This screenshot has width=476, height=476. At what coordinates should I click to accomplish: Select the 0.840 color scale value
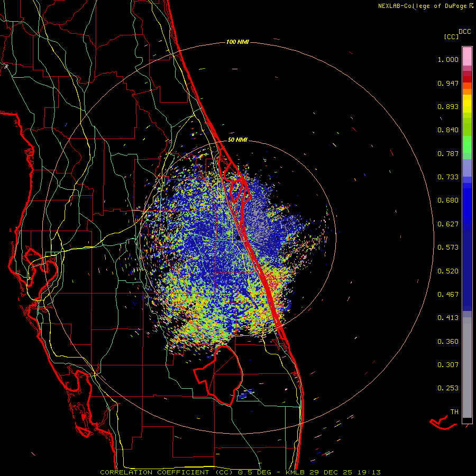[448, 130]
